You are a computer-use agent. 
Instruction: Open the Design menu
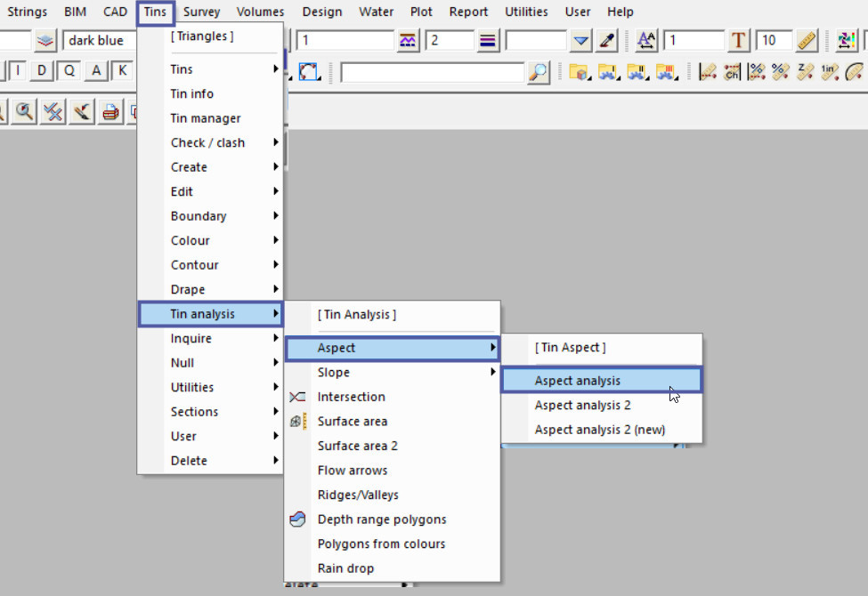(x=322, y=12)
